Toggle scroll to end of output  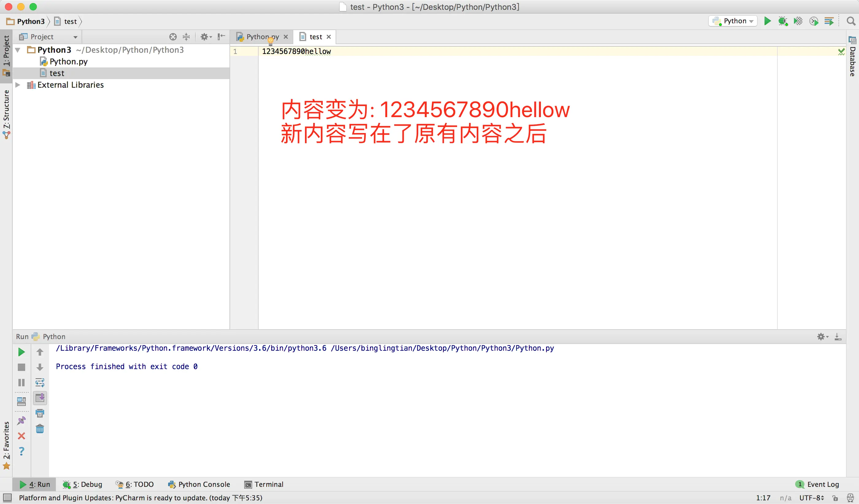coord(40,398)
